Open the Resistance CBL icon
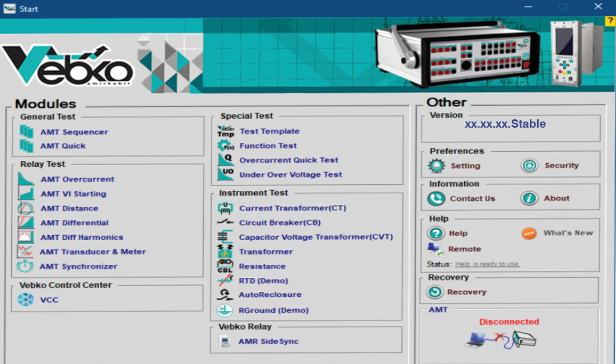616x364 pixels. click(x=225, y=266)
